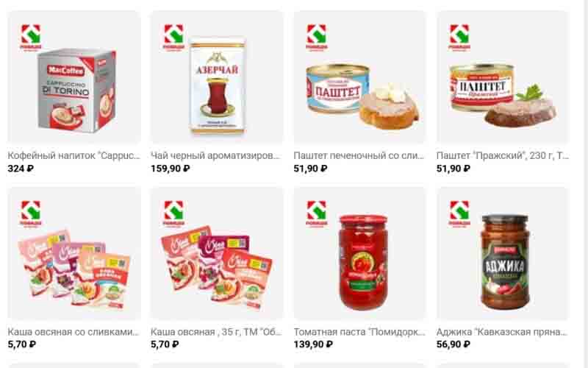Open the 'Кофейный напиток Cappuc...' title link
The image size is (588, 368).
pyautogui.click(x=74, y=155)
